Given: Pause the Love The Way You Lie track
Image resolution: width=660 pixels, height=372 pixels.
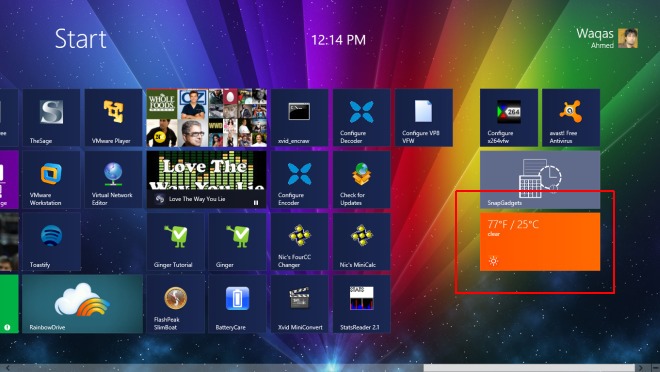Looking at the screenshot, I should pos(256,202).
